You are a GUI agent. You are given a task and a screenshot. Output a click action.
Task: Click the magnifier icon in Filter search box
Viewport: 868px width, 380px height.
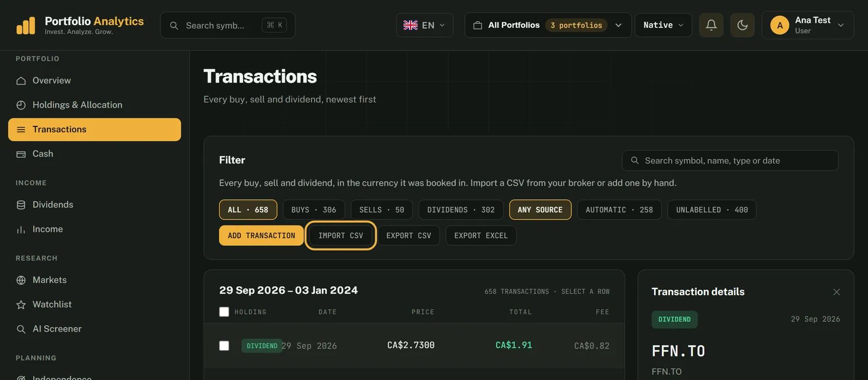pos(635,160)
